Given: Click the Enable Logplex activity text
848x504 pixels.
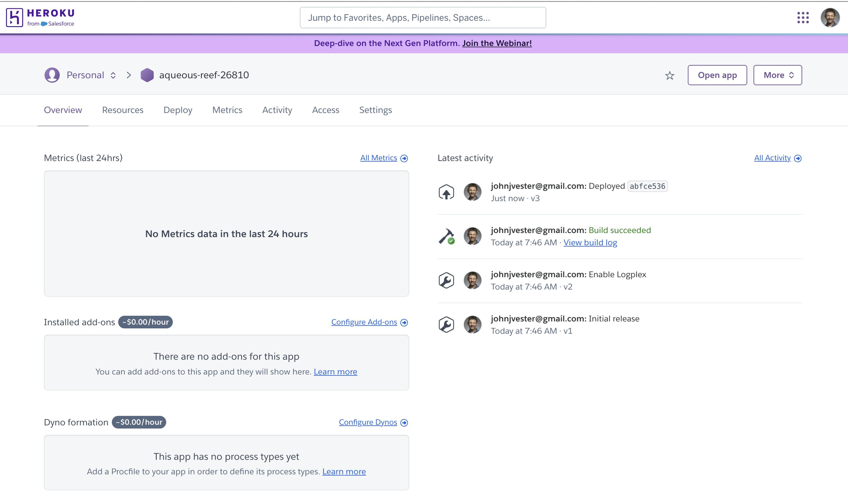Looking at the screenshot, I should [617, 274].
